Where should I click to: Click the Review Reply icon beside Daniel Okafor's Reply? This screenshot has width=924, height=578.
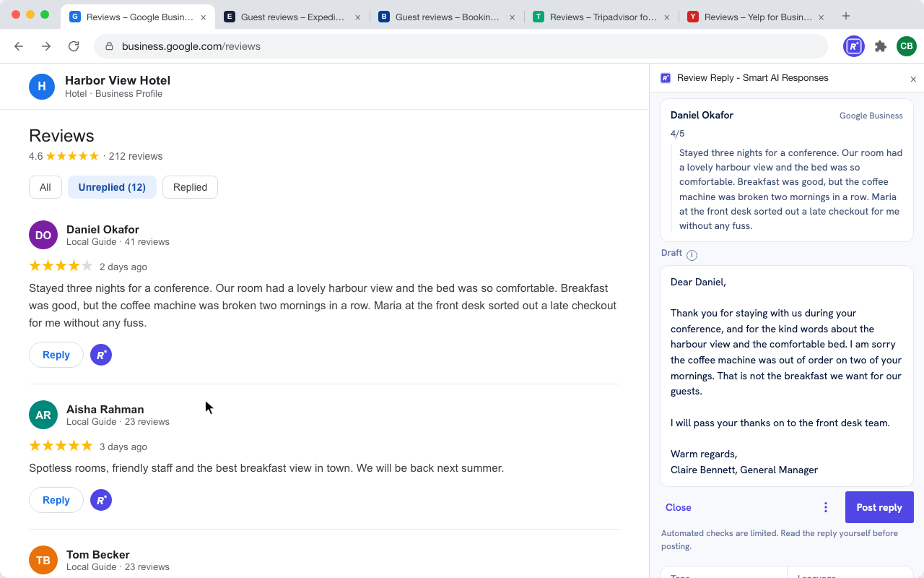tap(101, 355)
